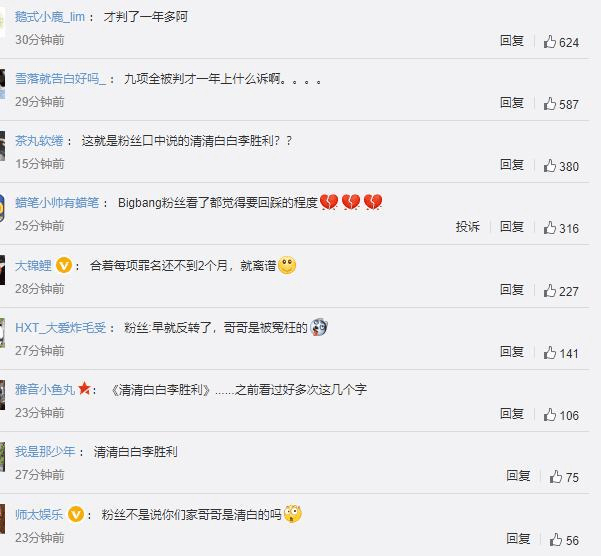The width and height of the screenshot is (601, 556).
Task: Like 雅音小鱼丸's comment with 106 likes
Action: [x=561, y=415]
